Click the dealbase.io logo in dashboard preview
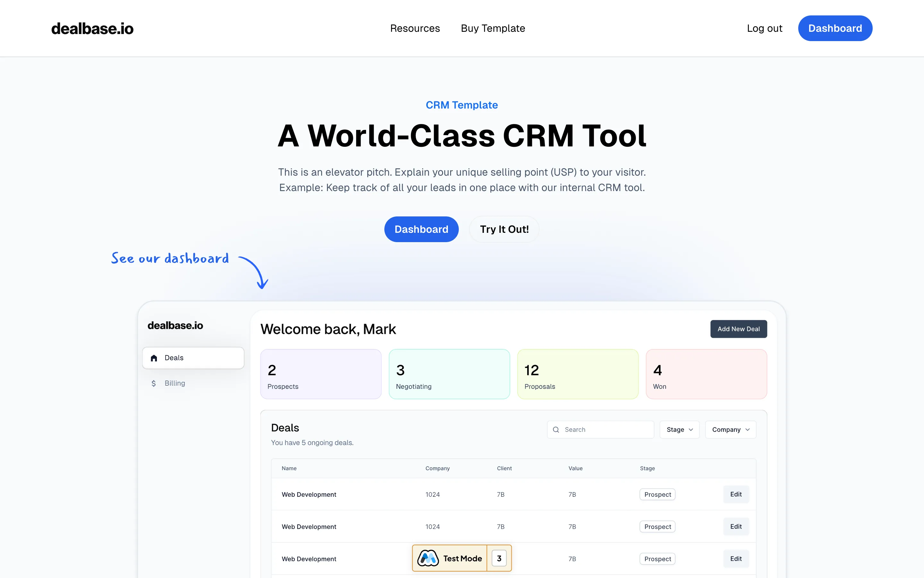Viewport: 924px width, 578px height. click(x=175, y=326)
